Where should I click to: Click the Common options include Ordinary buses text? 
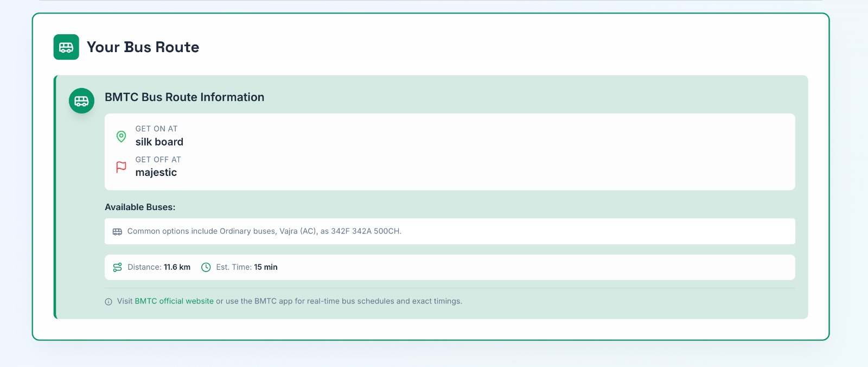(264, 231)
